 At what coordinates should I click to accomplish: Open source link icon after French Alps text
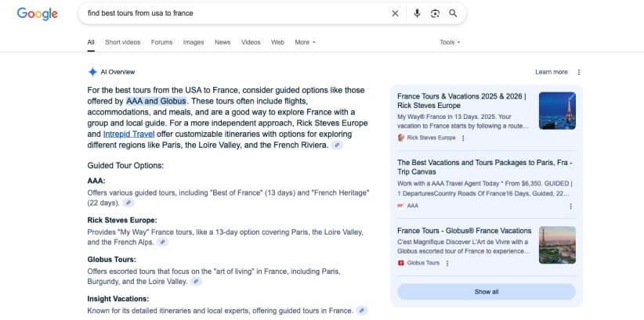click(x=163, y=242)
